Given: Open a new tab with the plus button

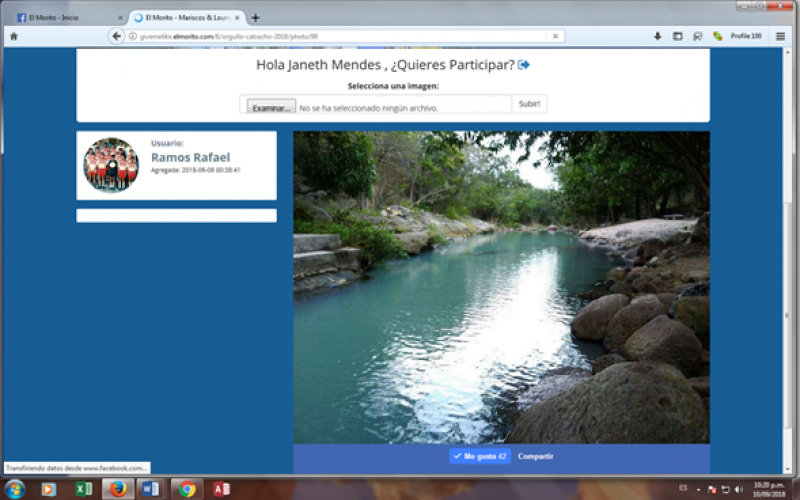Looking at the screenshot, I should tap(256, 18).
